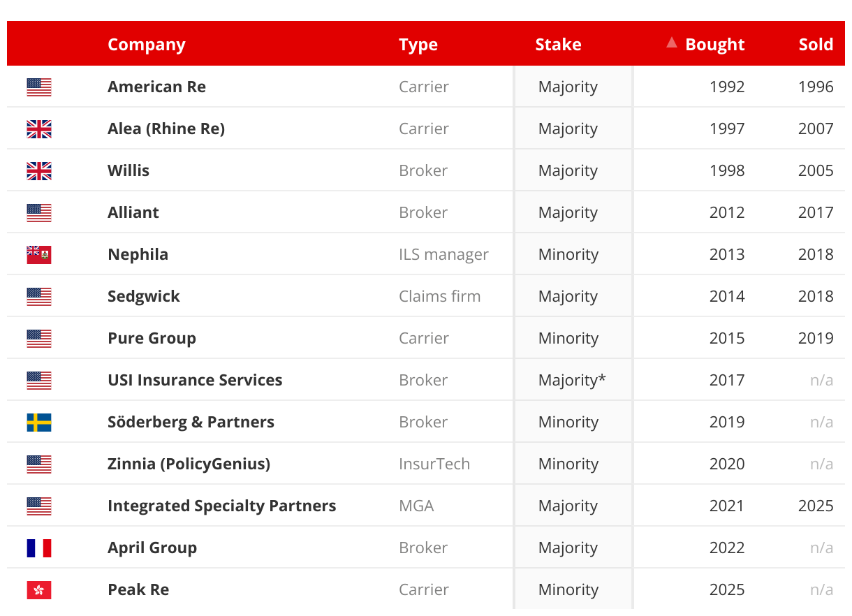Open the USI Insurance Services row

click(195, 380)
